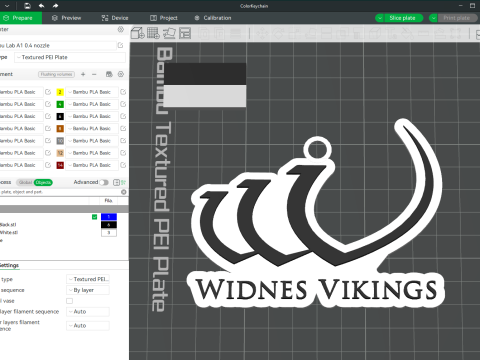Click the dark red filament 14 swatch
Screen dimensions: 480x360
point(60,165)
